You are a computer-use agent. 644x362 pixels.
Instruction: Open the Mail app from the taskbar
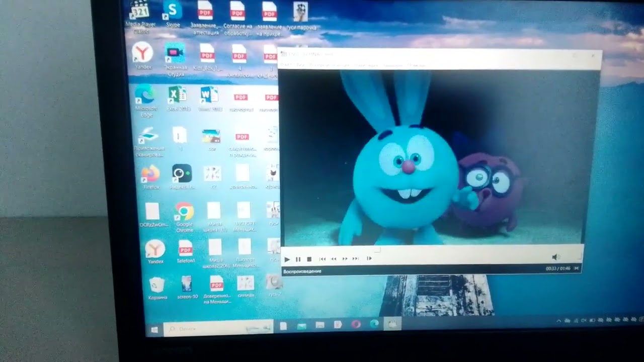[301, 326]
